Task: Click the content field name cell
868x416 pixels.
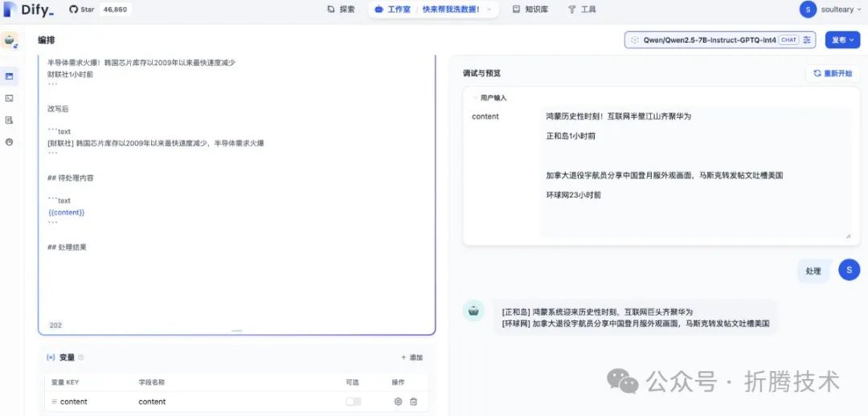Action: (x=152, y=402)
